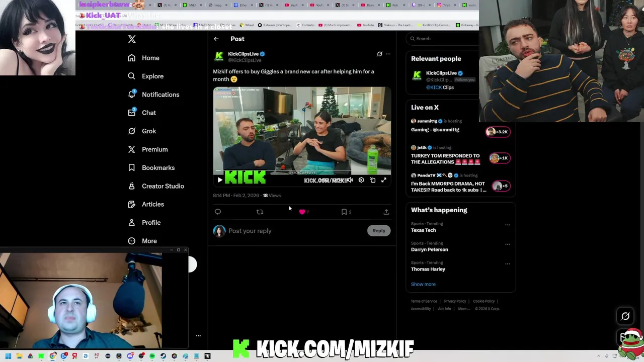Click the Profile sidebar icon
The height and width of the screenshot is (362, 644).
131,222
